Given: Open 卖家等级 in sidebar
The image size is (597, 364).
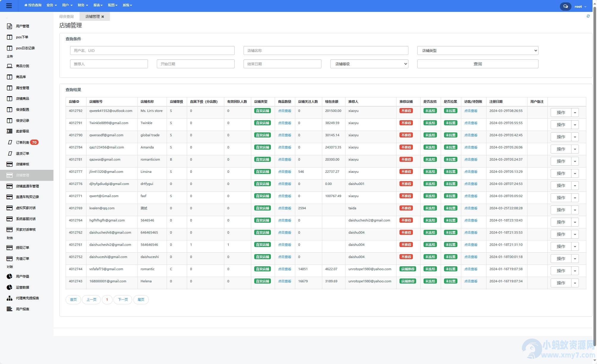Looking at the screenshot, I should tap(23, 131).
